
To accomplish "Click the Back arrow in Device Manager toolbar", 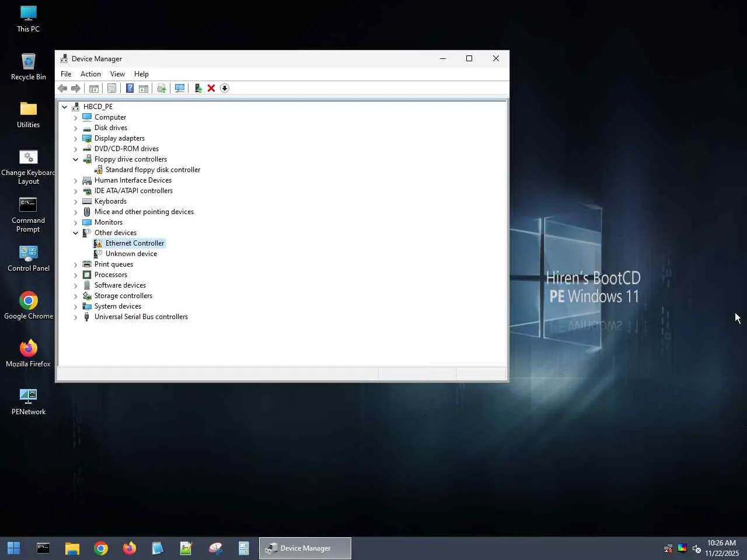I will pyautogui.click(x=62, y=88).
